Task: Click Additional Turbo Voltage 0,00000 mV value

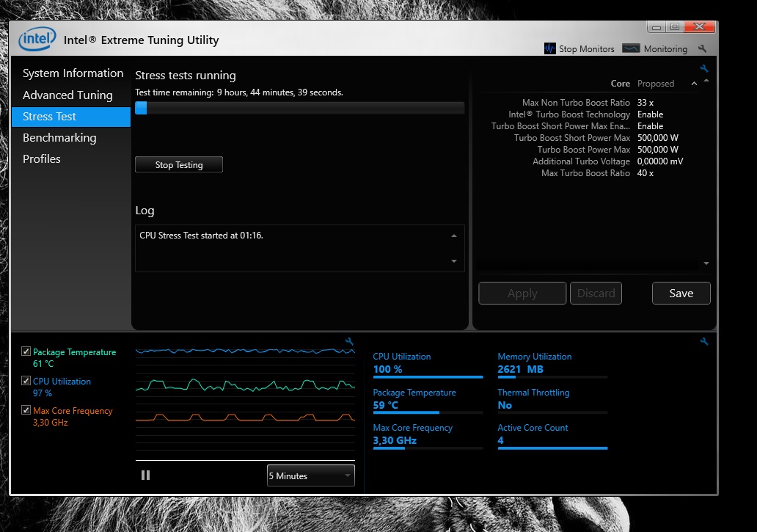Action: (660, 161)
